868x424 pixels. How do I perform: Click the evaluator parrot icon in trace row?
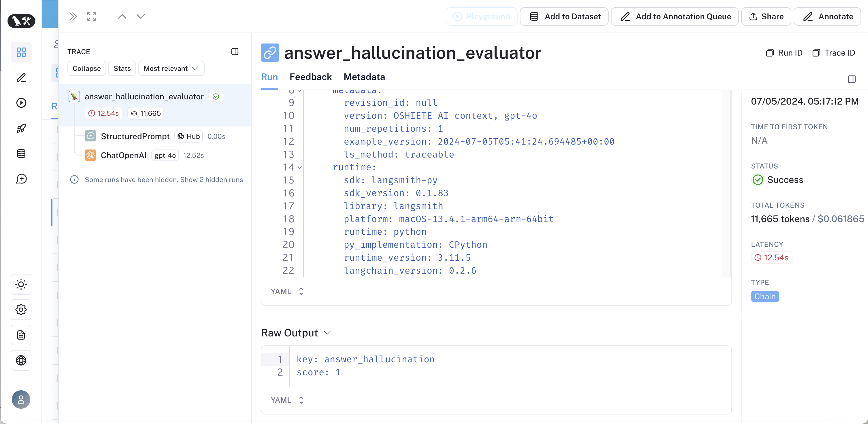[74, 97]
